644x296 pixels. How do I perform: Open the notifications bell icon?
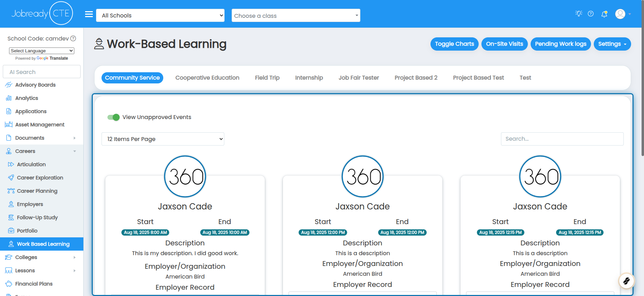coord(604,14)
